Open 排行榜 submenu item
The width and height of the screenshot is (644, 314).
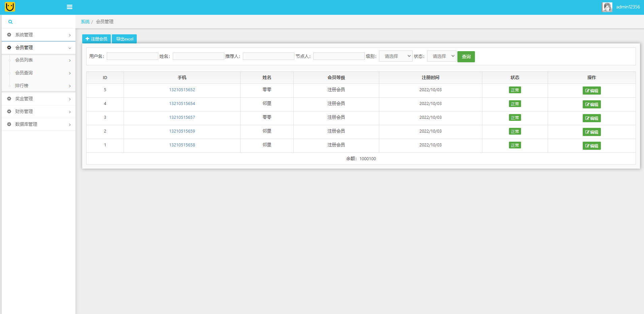22,86
